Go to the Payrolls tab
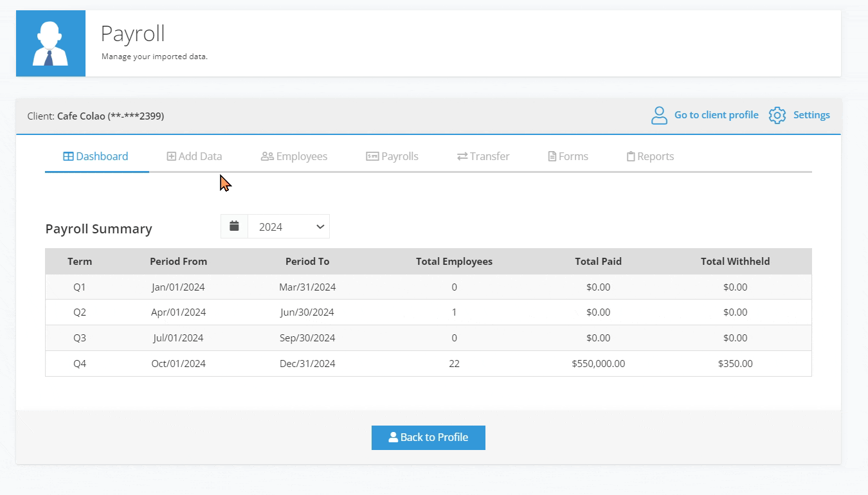 [392, 156]
